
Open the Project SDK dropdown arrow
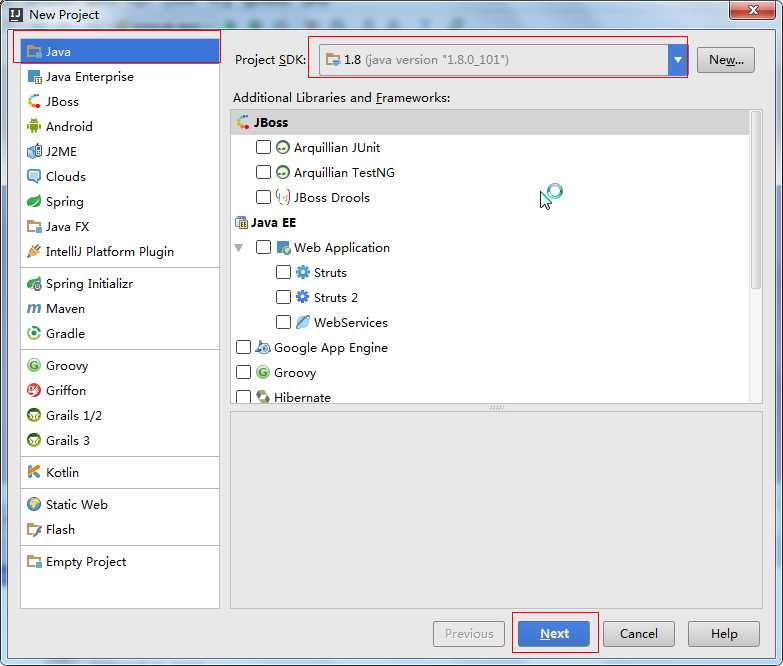coord(678,60)
